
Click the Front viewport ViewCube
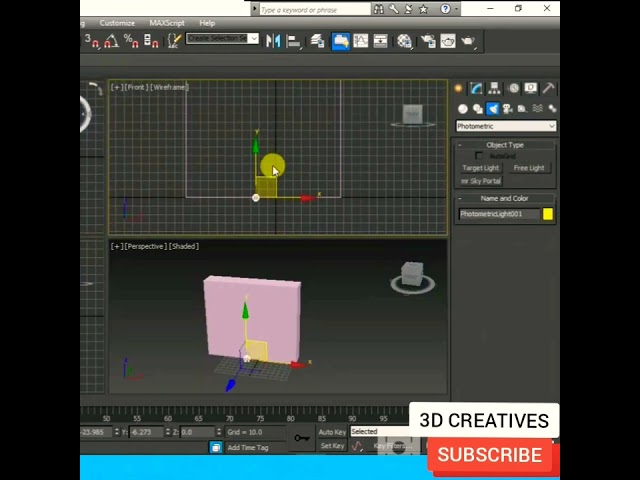point(413,116)
